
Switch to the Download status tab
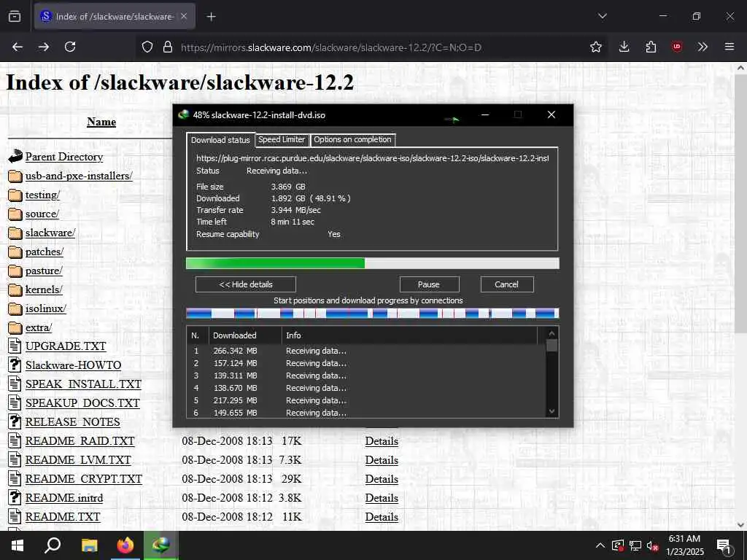point(220,140)
